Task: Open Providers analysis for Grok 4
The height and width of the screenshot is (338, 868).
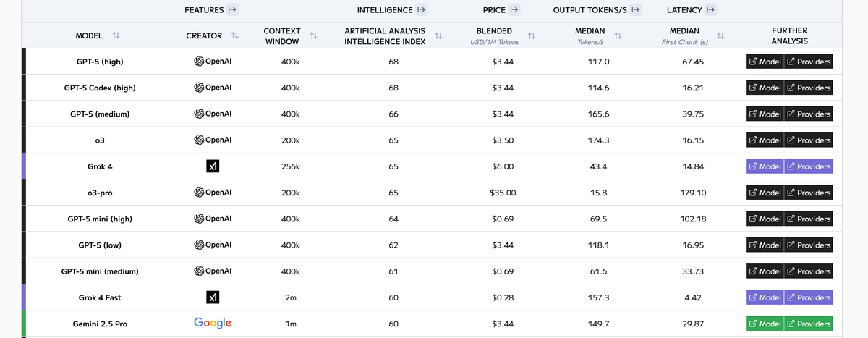Action: [809, 166]
